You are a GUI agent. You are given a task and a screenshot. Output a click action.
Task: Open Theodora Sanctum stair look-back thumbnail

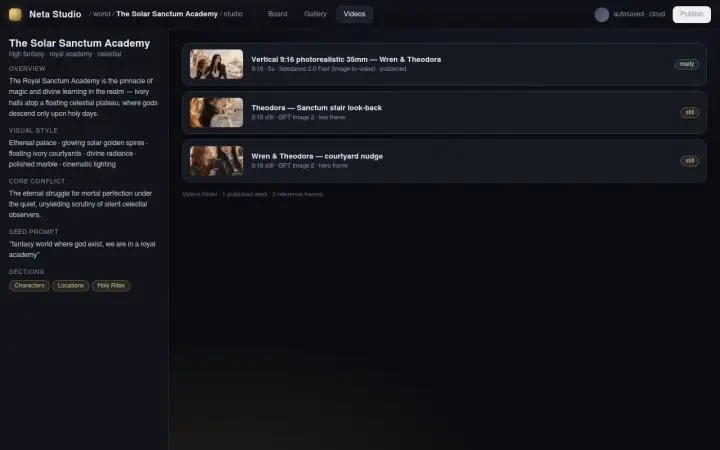click(x=216, y=112)
